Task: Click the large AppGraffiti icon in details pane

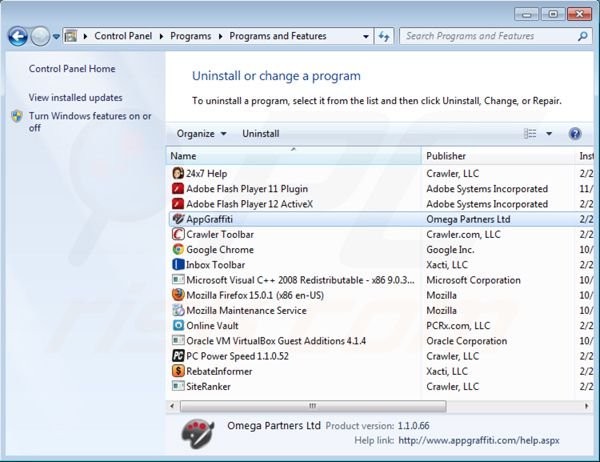Action: (198, 433)
